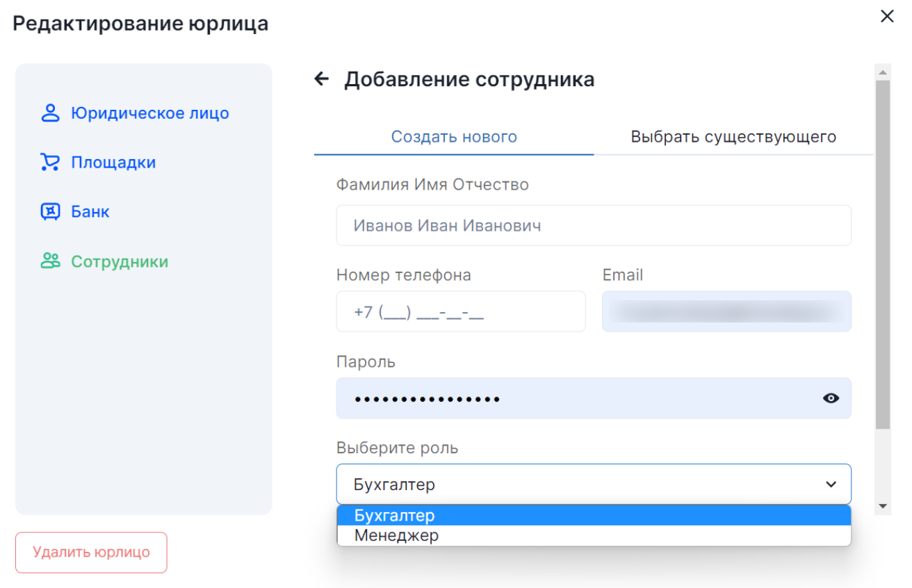Switch to the Создать нового tab
This screenshot has height=588, width=912.
point(454,137)
